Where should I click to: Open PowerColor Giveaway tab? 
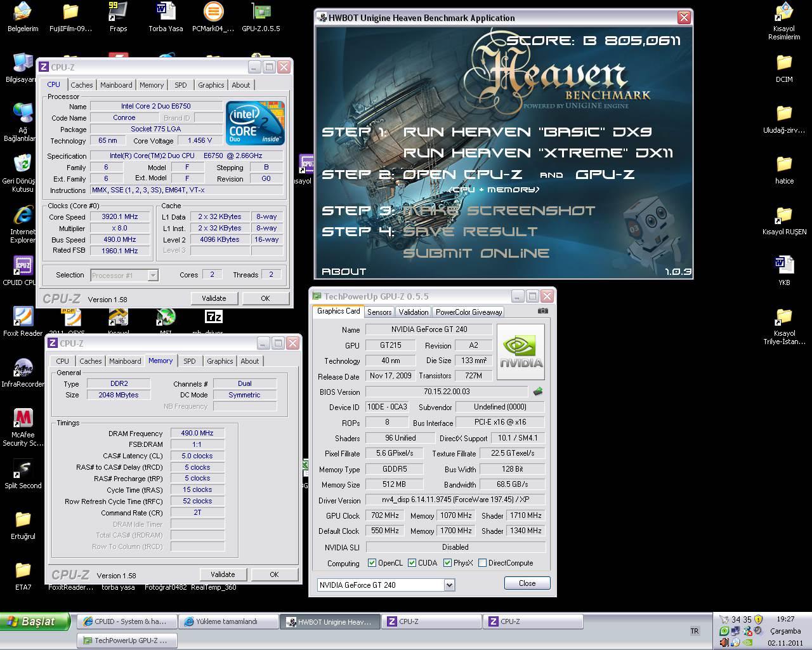(x=469, y=312)
